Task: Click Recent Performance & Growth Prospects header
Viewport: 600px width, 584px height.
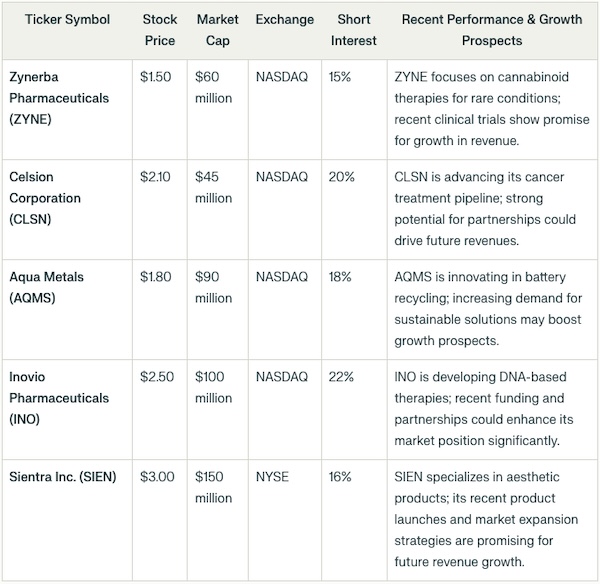Action: (492, 30)
